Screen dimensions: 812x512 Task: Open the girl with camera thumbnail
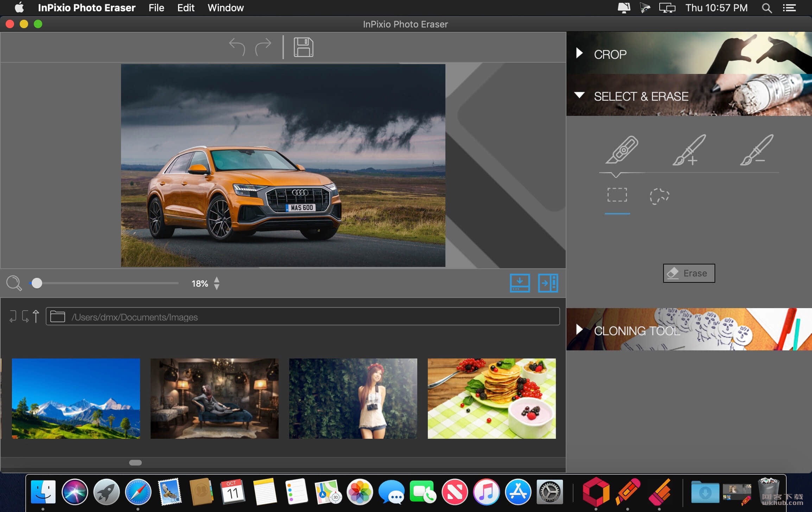point(353,399)
